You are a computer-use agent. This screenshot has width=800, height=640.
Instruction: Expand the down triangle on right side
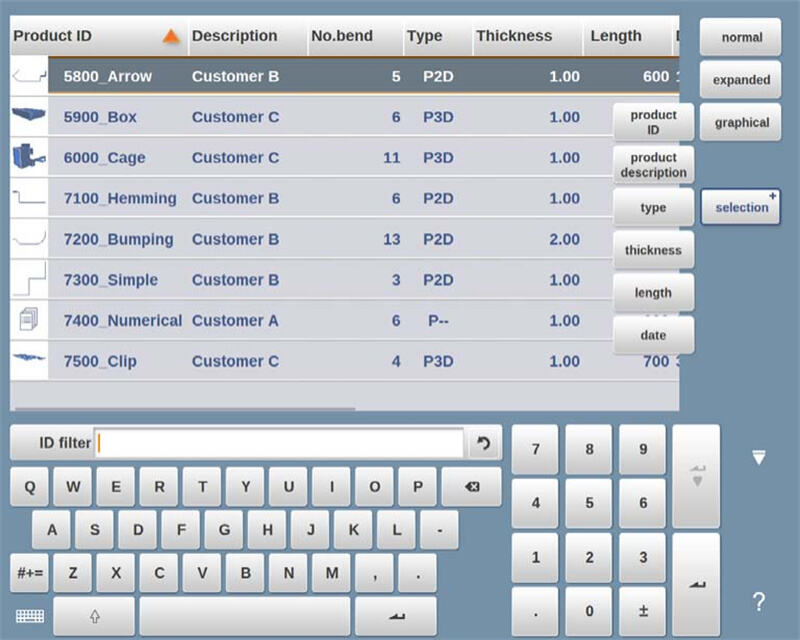point(759,458)
